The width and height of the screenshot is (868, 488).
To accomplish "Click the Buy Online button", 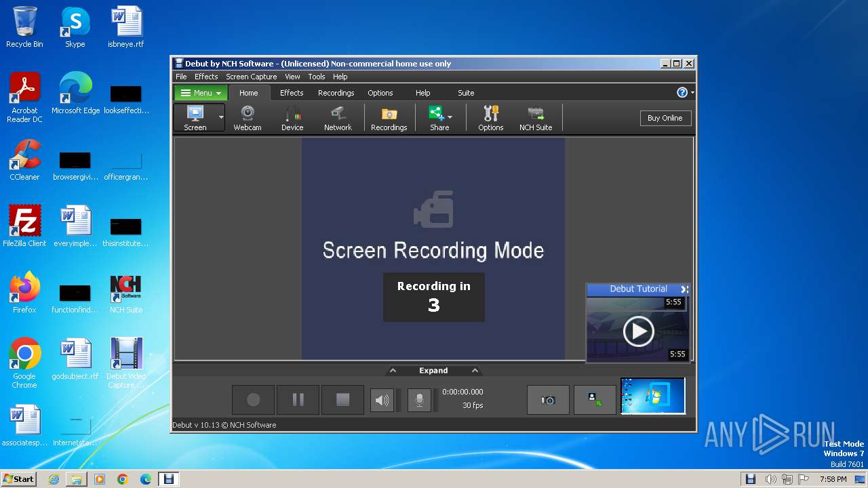I will point(665,118).
